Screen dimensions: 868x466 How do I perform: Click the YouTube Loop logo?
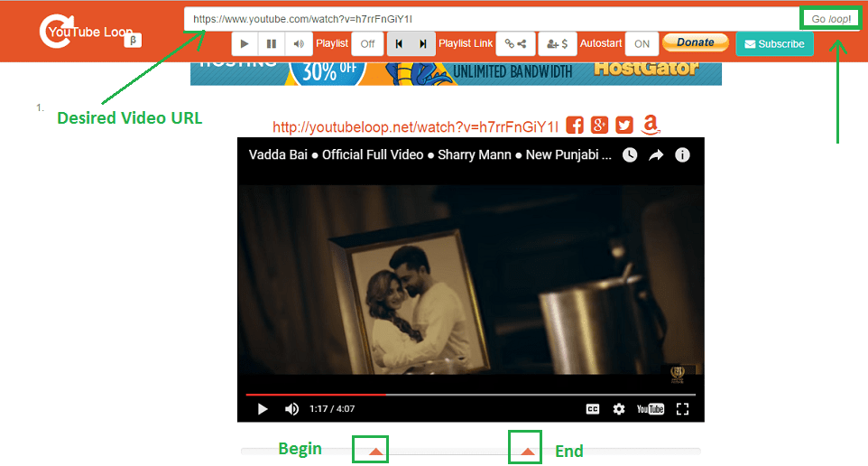[x=88, y=32]
